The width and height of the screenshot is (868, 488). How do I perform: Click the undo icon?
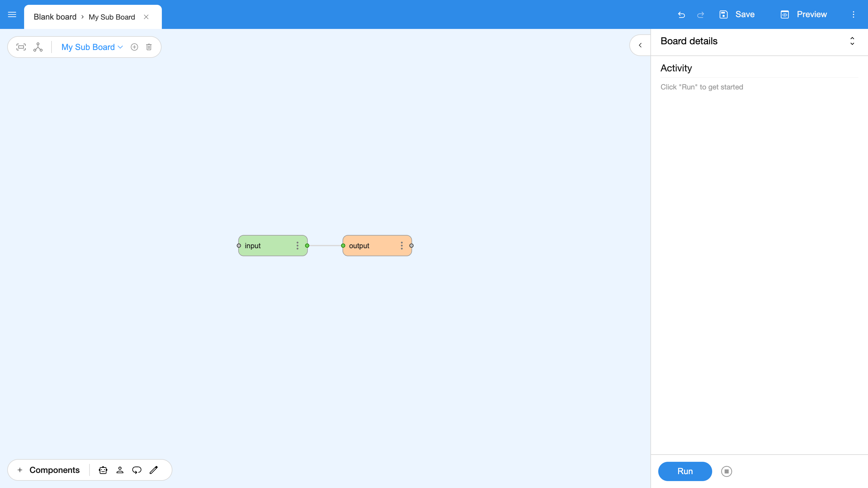pyautogui.click(x=681, y=14)
